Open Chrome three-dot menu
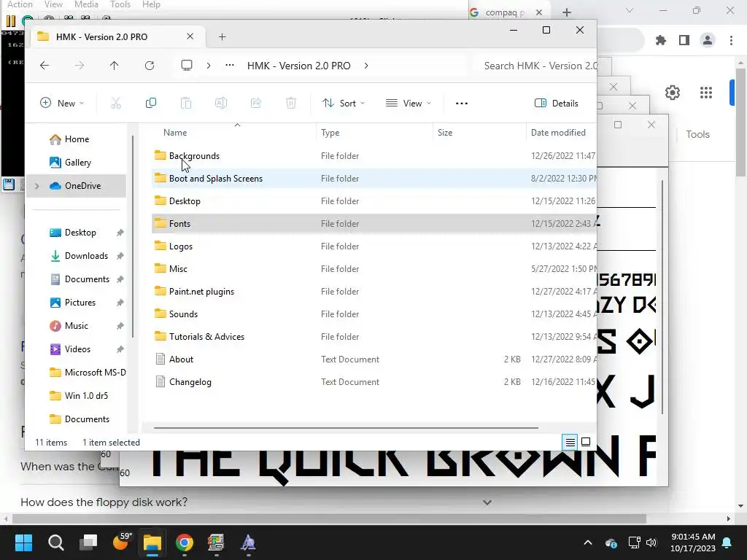 pyautogui.click(x=731, y=41)
